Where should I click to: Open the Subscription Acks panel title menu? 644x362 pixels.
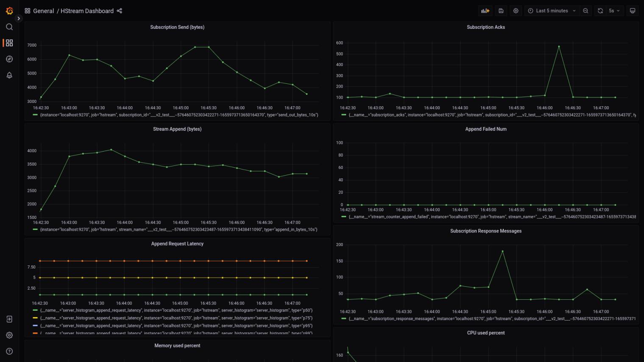click(x=486, y=27)
